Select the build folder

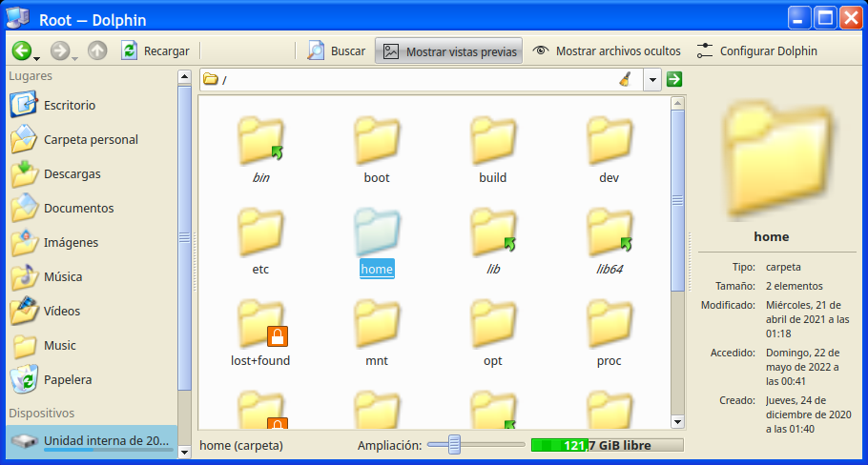(x=493, y=150)
